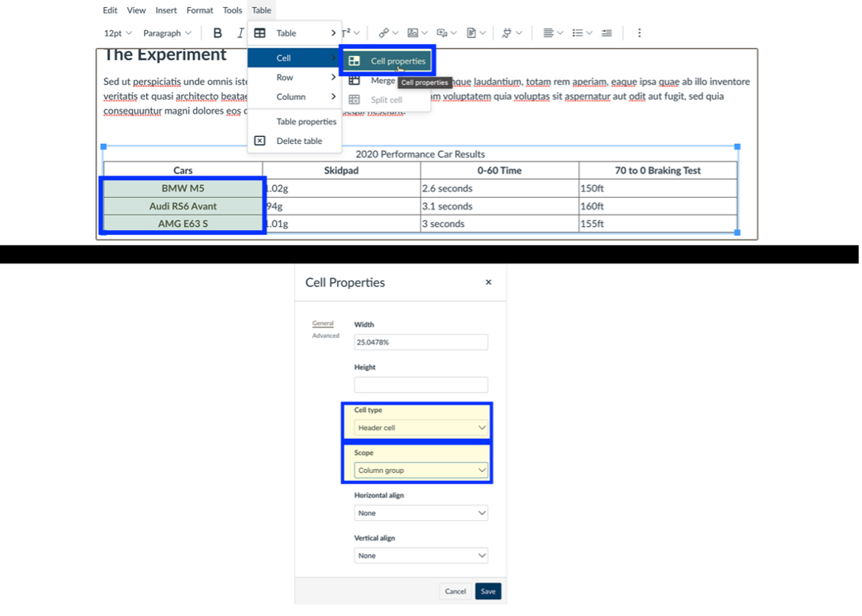The image size is (862, 616).
Task: Click the 160ft cell
Action: tap(657, 206)
